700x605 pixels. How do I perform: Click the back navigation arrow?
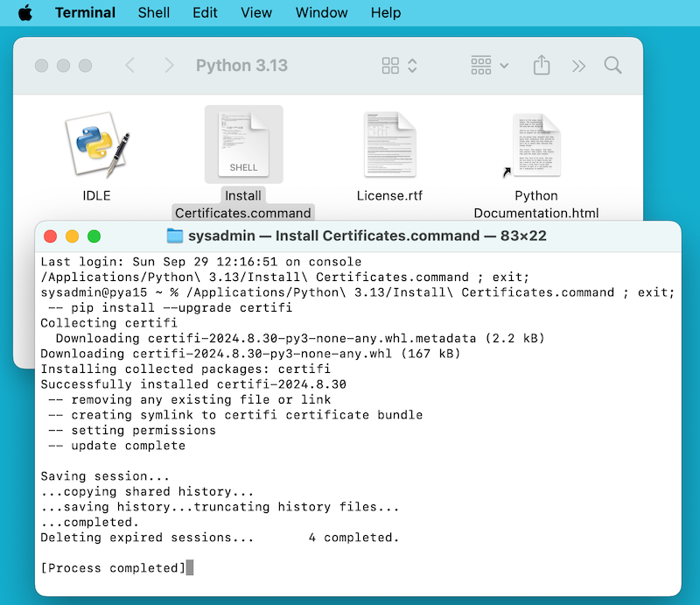click(x=129, y=65)
